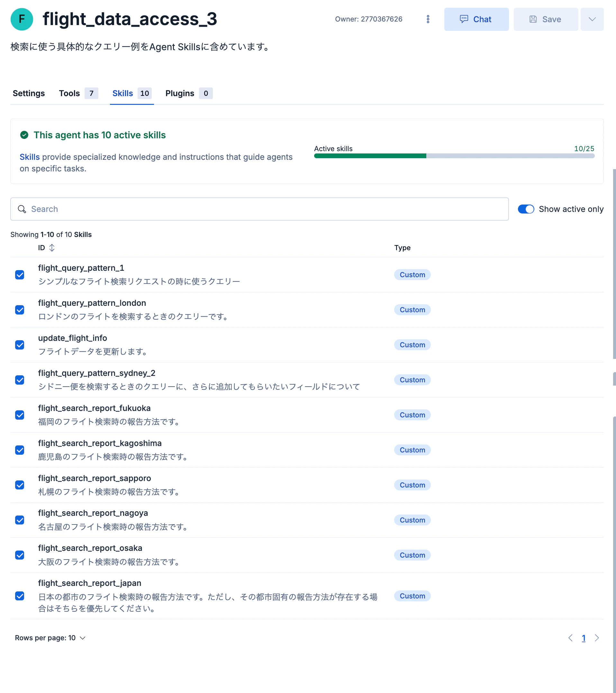Screen dimensions: 616x693
Task: Go to previous page arrow
Action: pos(571,638)
